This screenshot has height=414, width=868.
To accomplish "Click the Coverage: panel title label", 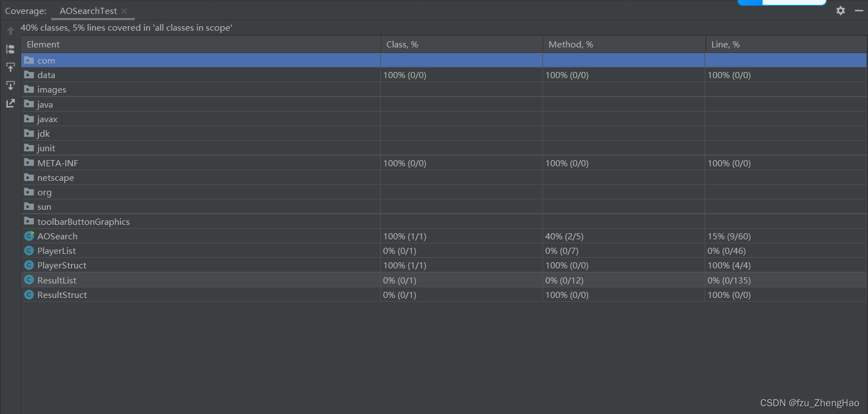I will 26,11.
